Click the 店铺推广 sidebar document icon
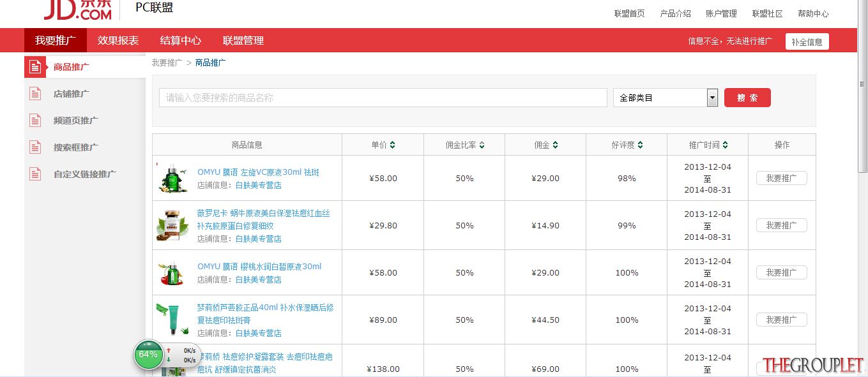The width and height of the screenshot is (868, 377). pos(35,94)
